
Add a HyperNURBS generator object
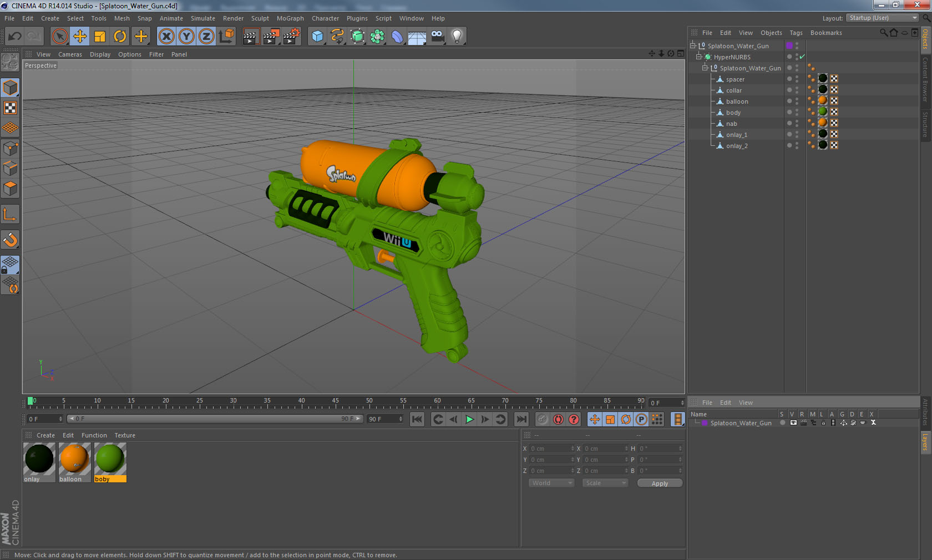click(x=357, y=37)
